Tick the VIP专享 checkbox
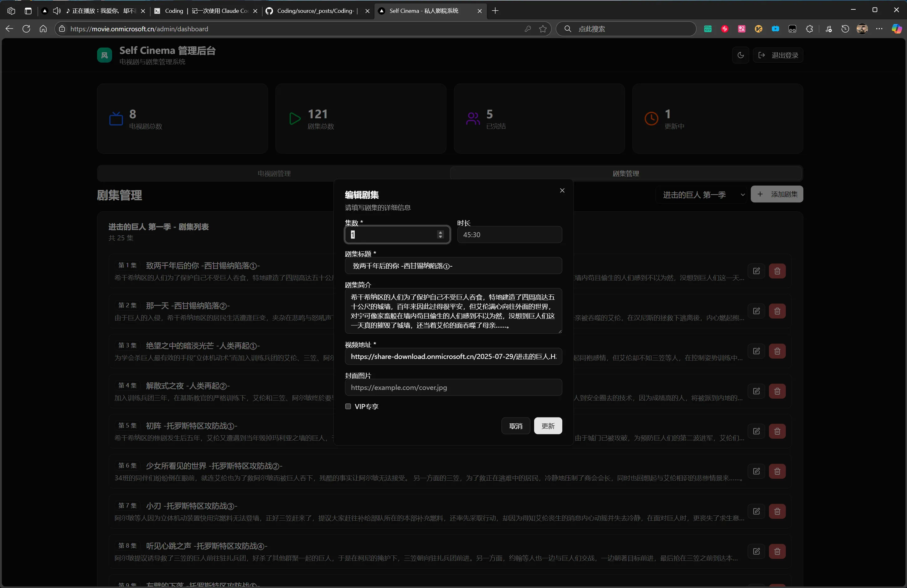 coord(348,406)
